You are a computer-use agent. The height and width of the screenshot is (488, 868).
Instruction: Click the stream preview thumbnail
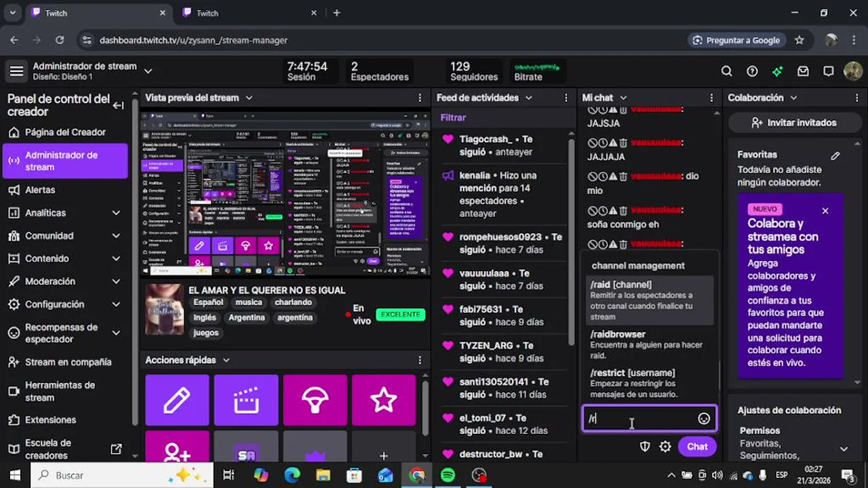[x=285, y=193]
